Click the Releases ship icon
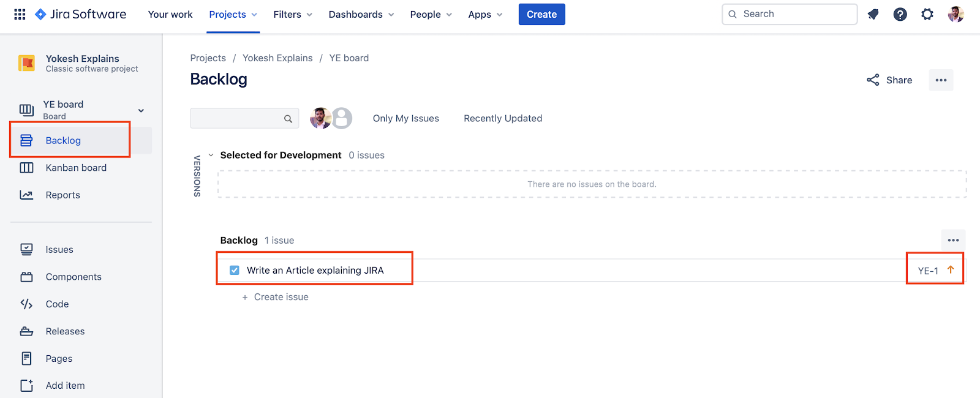Viewport: 980px width, 398px height. pyautogui.click(x=26, y=331)
